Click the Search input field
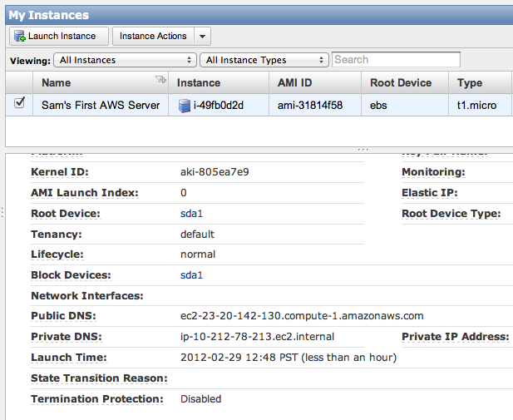Image resolution: width=513 pixels, height=420 pixels. pyautogui.click(x=396, y=60)
